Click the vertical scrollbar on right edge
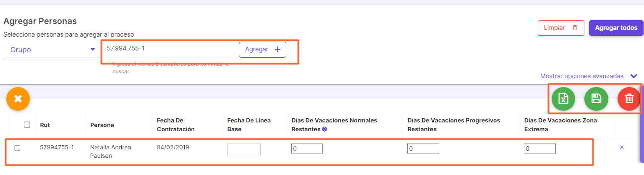Image resolution: width=644 pixels, height=175 pixels. [642, 130]
